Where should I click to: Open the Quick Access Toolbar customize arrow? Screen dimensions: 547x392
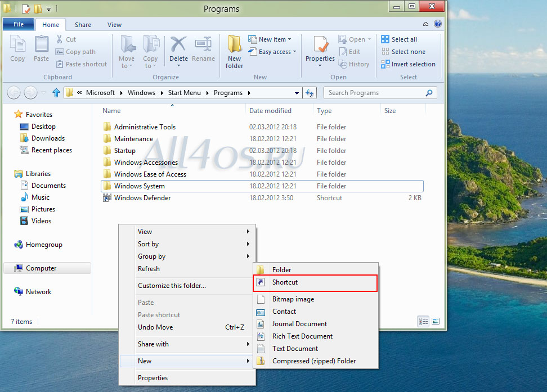click(x=48, y=9)
